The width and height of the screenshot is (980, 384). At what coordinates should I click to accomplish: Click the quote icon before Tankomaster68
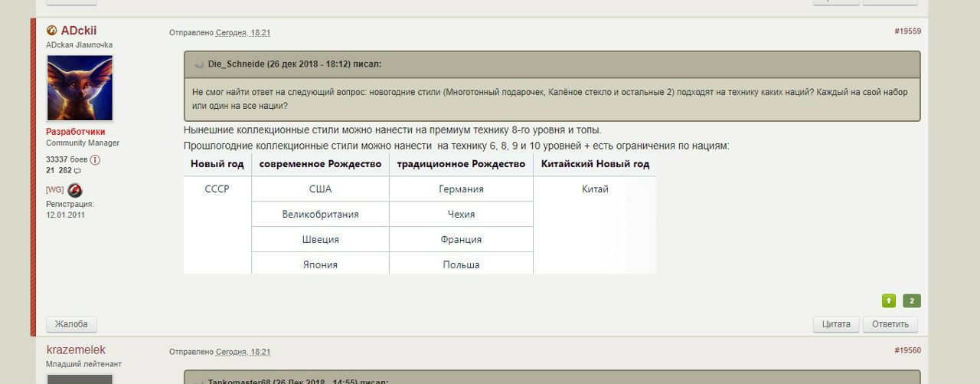tap(198, 382)
